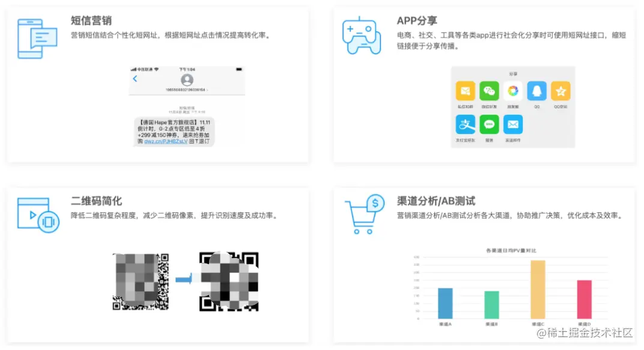Click the yellow bar for channel C

[x=538, y=289]
